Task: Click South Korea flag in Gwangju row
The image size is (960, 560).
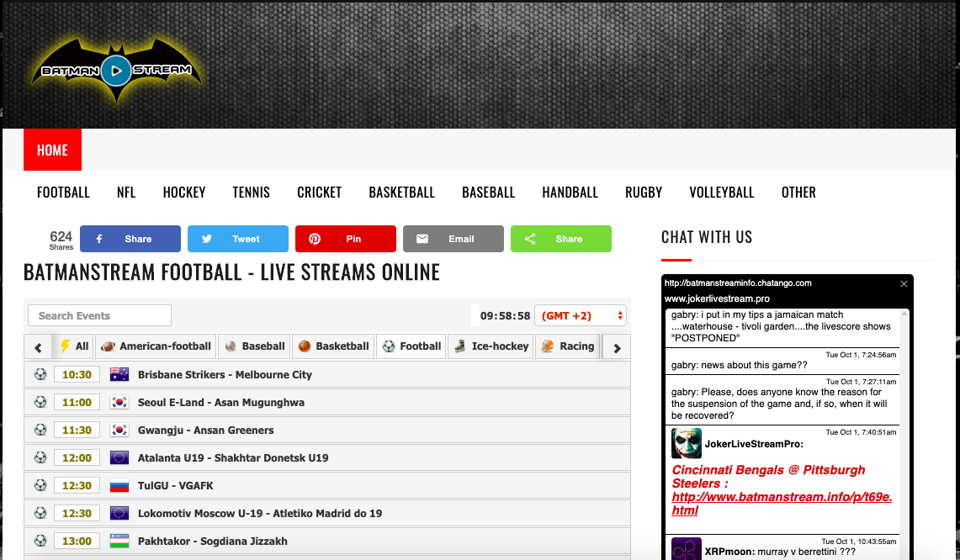Action: [x=119, y=430]
